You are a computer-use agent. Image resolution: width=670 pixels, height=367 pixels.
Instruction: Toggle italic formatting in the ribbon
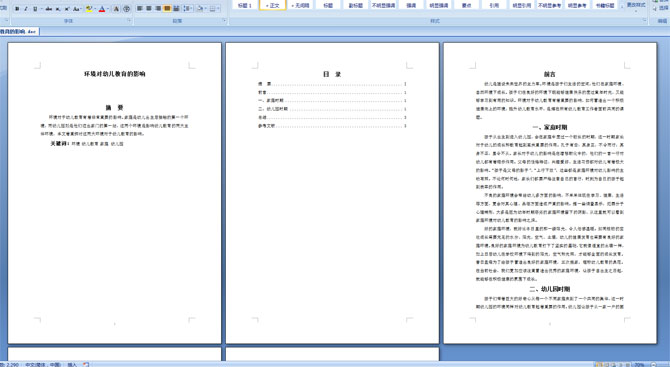pyautogui.click(x=26, y=9)
